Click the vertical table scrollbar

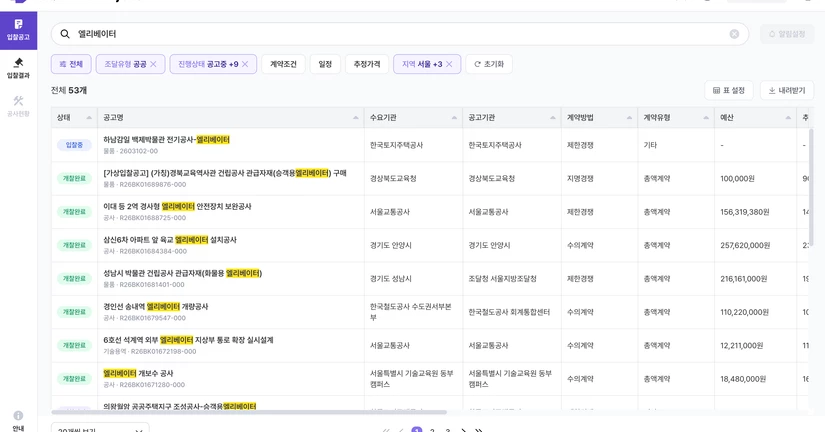pos(811,186)
